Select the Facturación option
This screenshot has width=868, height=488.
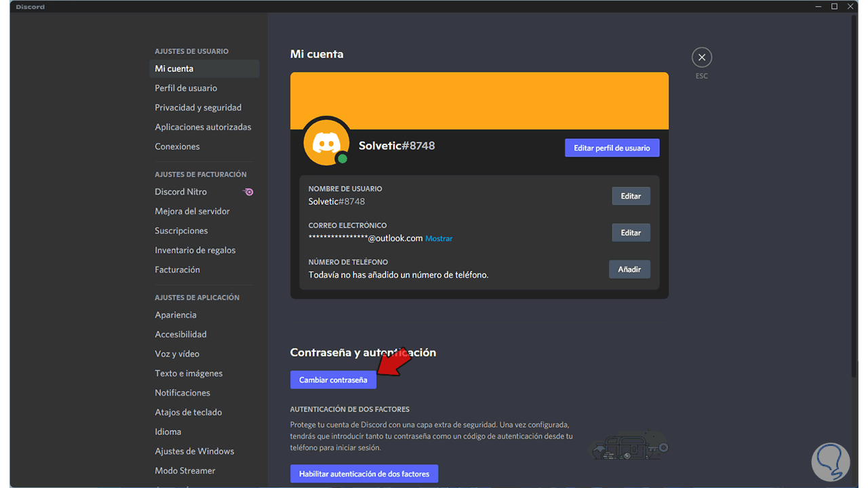pyautogui.click(x=204, y=270)
